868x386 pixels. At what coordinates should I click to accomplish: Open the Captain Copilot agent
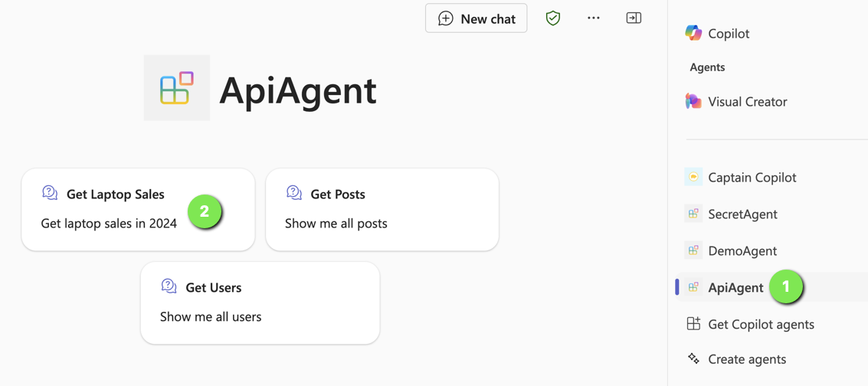[x=752, y=177]
